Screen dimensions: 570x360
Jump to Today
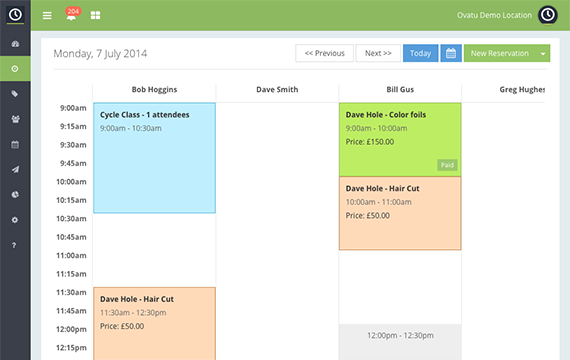click(x=420, y=53)
